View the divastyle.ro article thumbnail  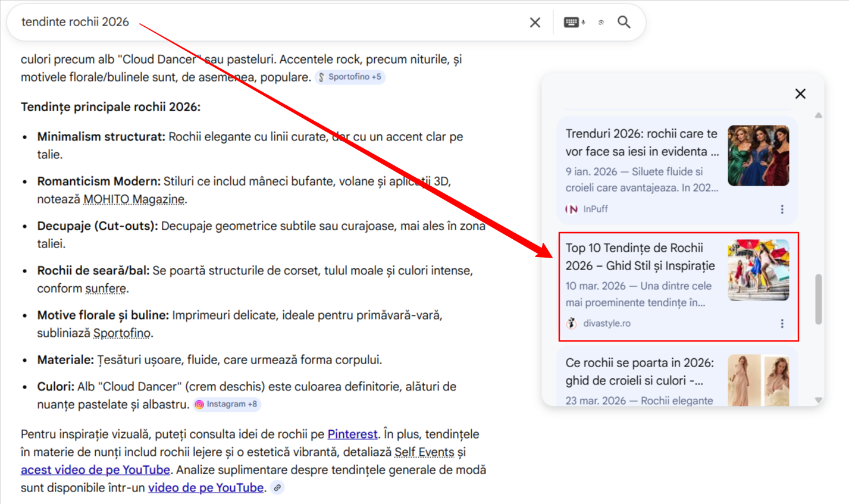click(x=759, y=270)
